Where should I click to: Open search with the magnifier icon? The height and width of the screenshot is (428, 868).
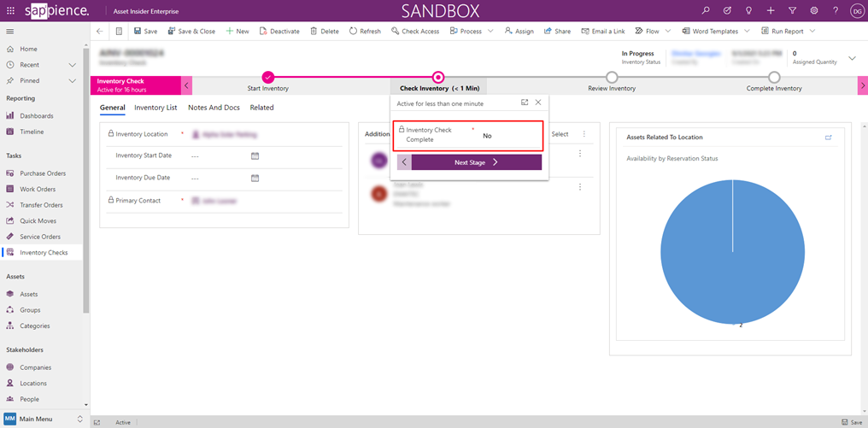tap(706, 10)
